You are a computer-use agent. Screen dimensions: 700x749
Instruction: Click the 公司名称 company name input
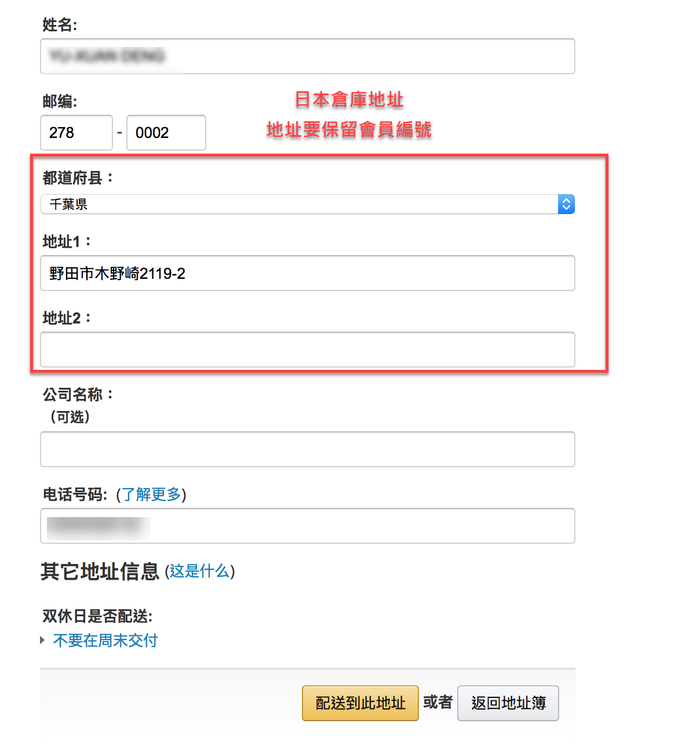[x=307, y=449]
